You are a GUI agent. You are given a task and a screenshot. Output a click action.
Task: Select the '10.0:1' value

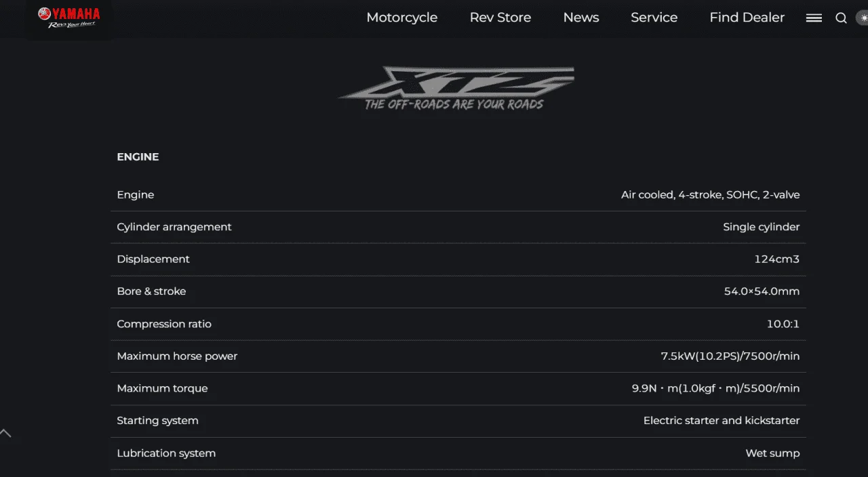click(x=783, y=324)
